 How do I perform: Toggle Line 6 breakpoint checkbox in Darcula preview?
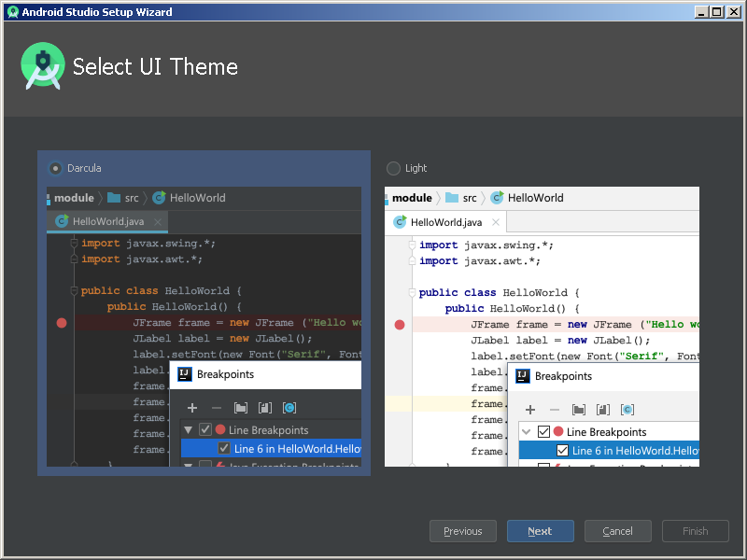coord(224,448)
